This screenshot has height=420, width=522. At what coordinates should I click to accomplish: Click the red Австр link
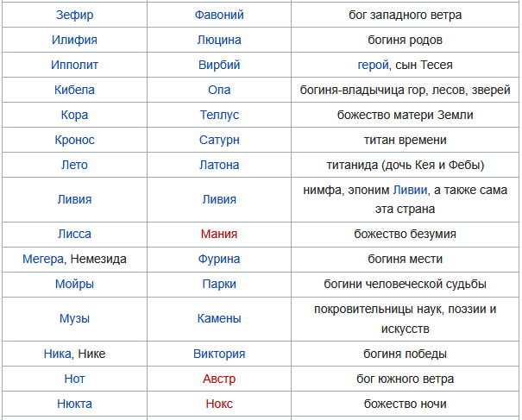click(x=219, y=379)
